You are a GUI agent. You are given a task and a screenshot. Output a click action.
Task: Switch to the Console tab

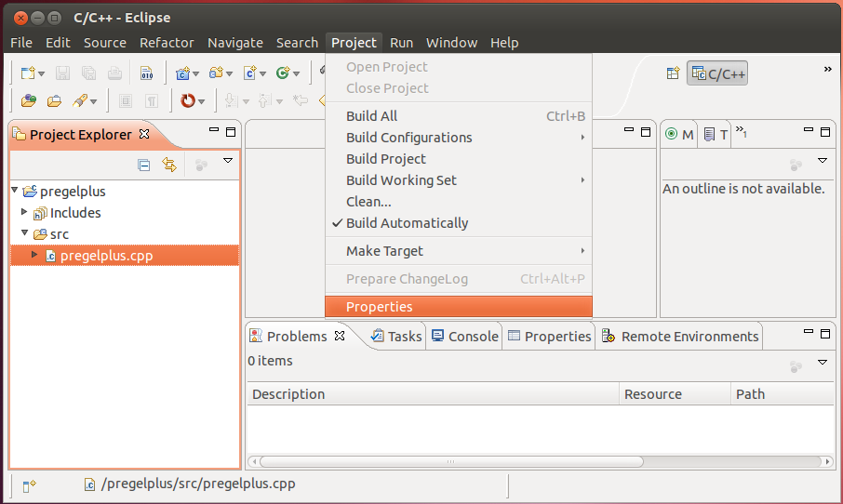click(465, 337)
